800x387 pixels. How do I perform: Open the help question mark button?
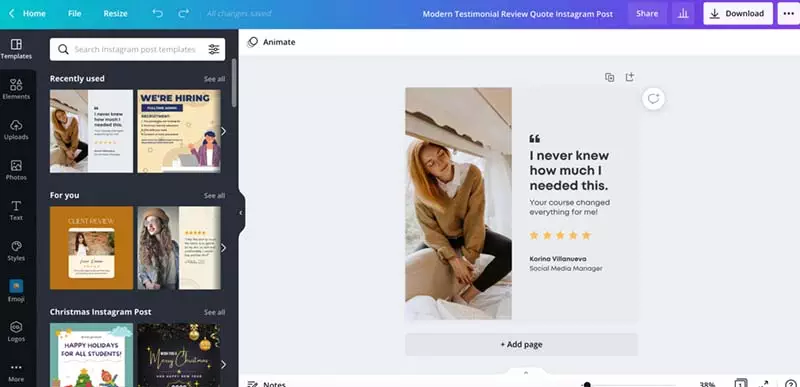[790, 383]
